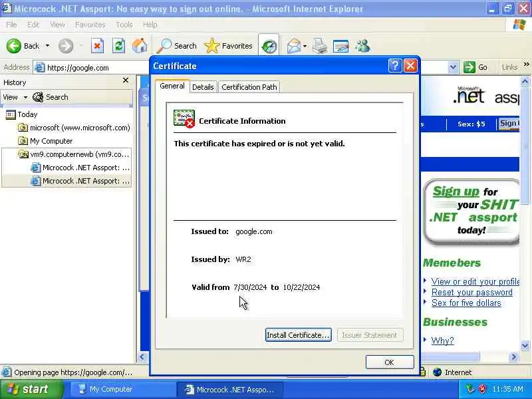Open View or edit your profile link
Viewport: 532px width, 399px height.
point(475,281)
